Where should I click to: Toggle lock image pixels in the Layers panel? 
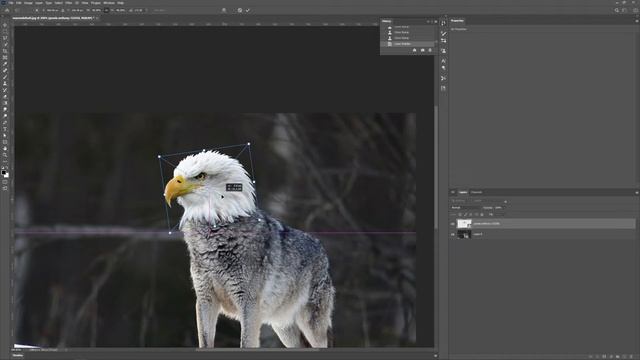(x=465, y=214)
